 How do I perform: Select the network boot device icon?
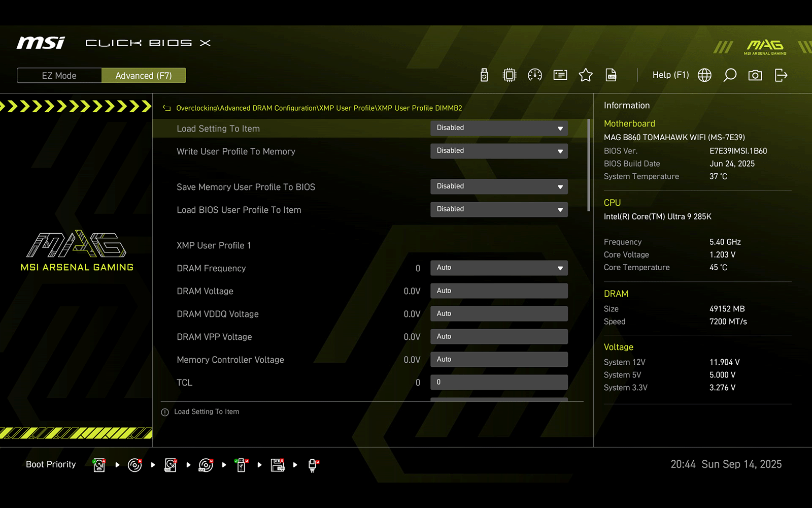(x=313, y=465)
